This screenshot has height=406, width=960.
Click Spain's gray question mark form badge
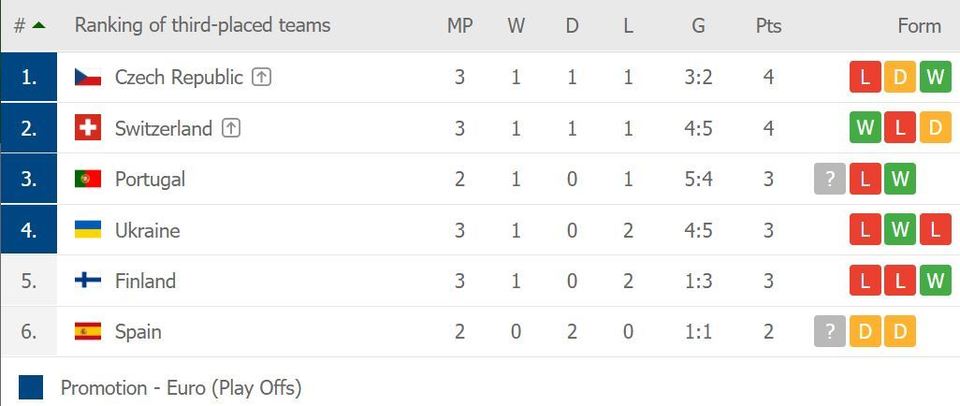830,332
